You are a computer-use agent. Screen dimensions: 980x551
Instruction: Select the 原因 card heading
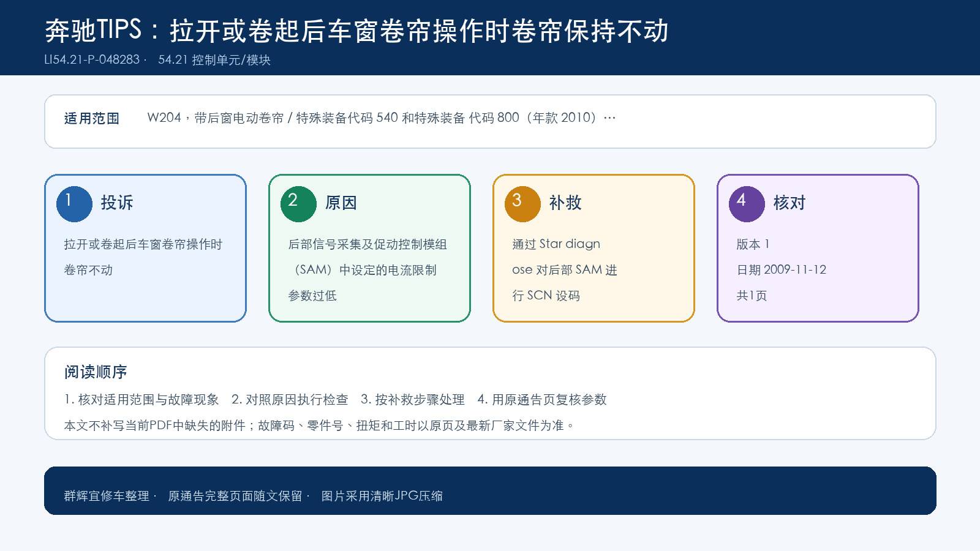(341, 203)
